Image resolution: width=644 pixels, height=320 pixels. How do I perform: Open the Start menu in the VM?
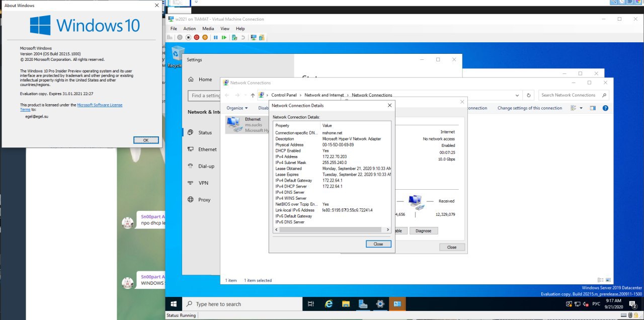174,304
